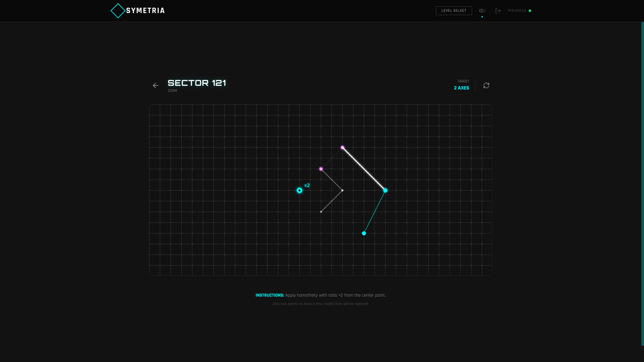This screenshot has height=362, width=644.
Task: Click the reset level refresh icon
Action: (x=486, y=85)
